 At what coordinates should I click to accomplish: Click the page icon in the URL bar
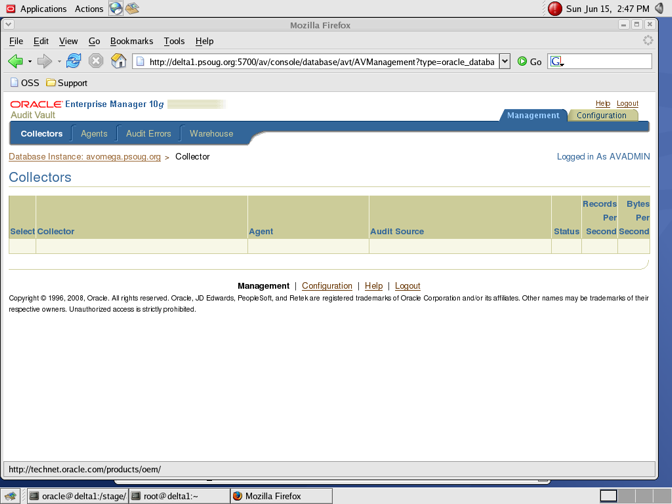140,62
